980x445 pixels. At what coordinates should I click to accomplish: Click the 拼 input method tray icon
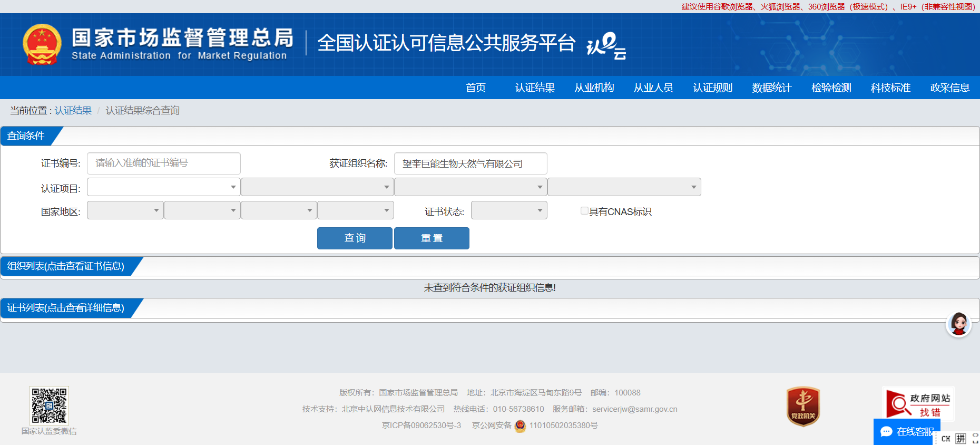[x=961, y=439]
